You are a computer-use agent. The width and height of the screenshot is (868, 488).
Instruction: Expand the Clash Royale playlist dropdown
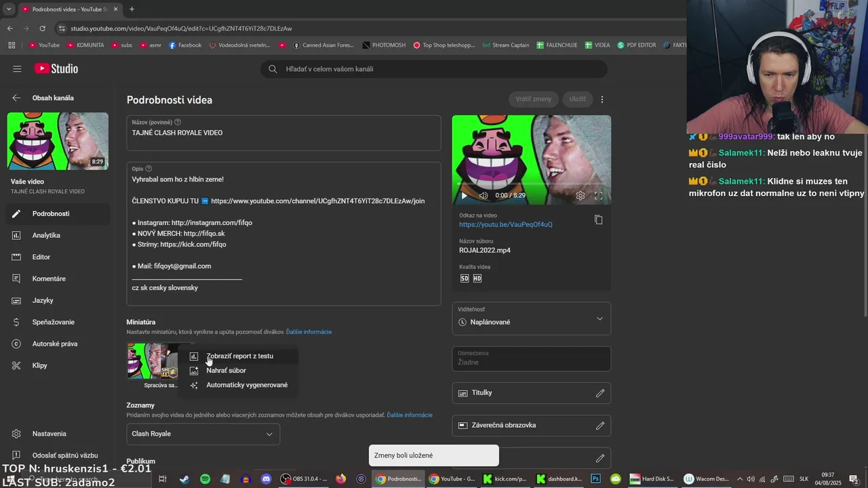[x=203, y=434]
